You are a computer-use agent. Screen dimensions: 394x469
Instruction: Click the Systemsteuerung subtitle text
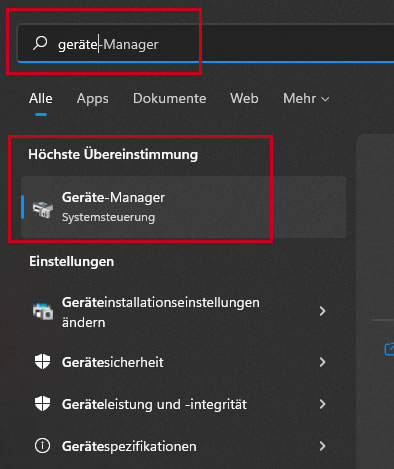click(108, 217)
